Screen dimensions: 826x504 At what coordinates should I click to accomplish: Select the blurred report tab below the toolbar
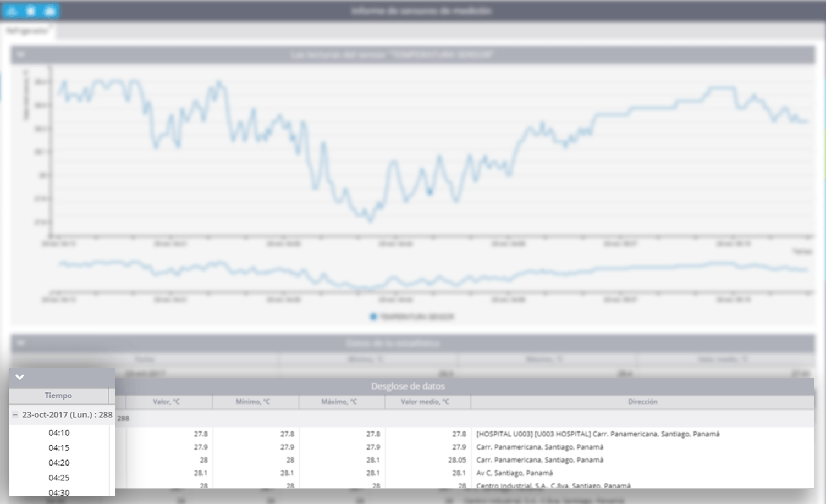click(x=27, y=31)
